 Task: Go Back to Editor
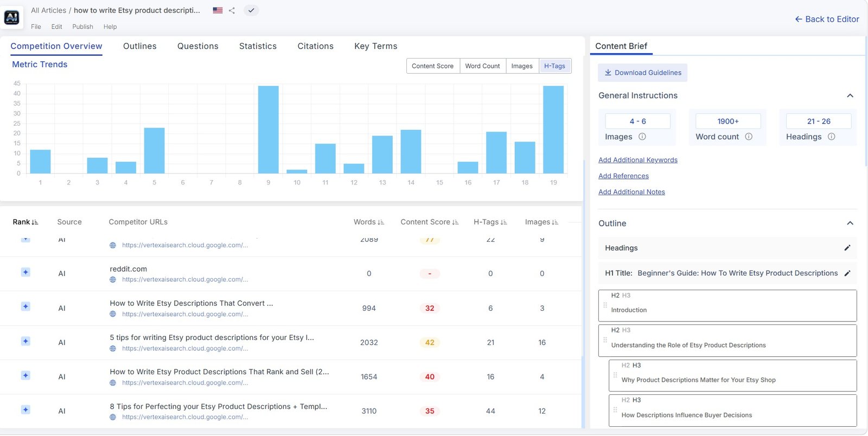827,19
